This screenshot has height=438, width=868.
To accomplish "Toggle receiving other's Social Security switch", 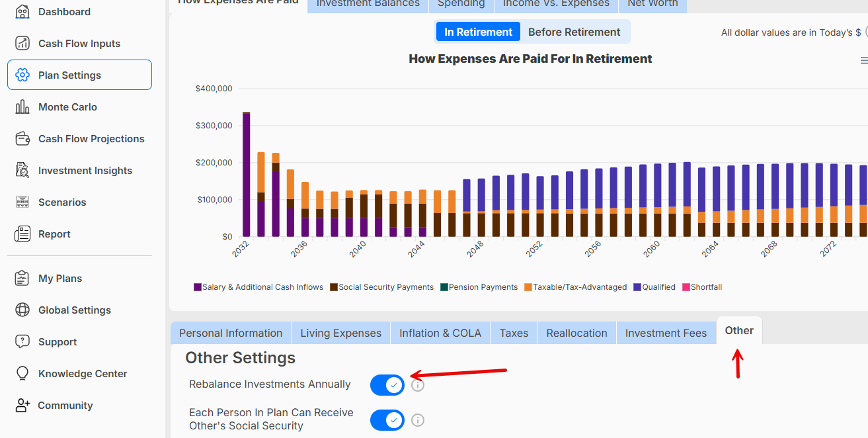I will click(387, 420).
